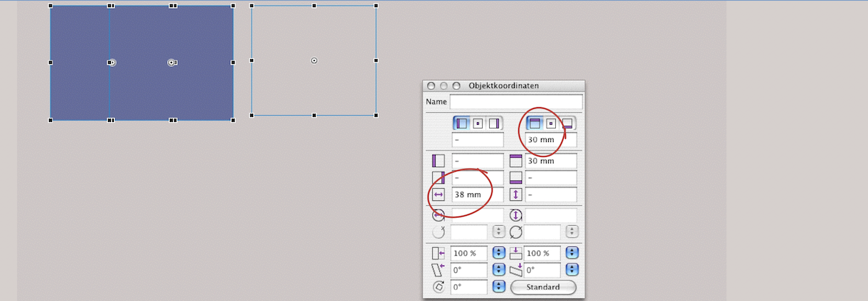
Task: Open the rotation 0° stepper popup
Action: (x=498, y=287)
